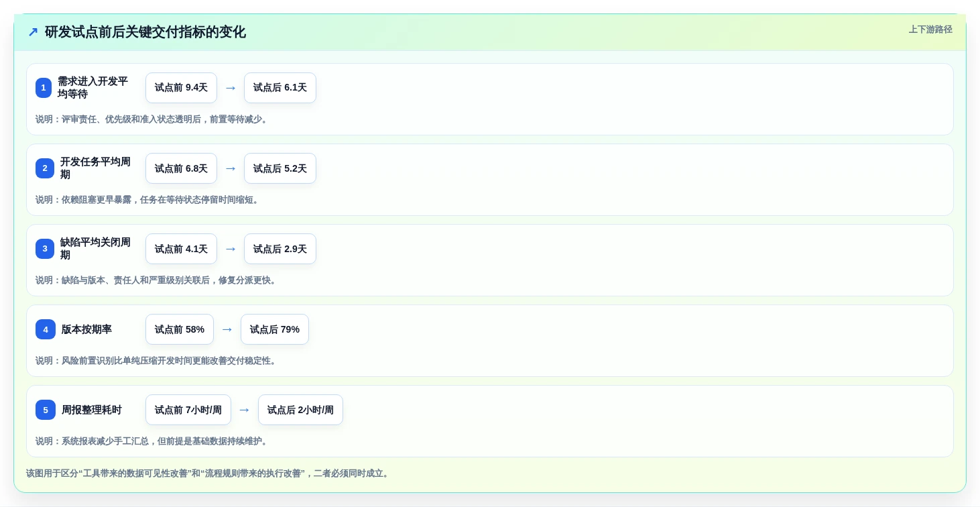This screenshot has width=980, height=507.
Task: Click the arrow between 6.8天 and 5.2天
Action: [x=231, y=168]
